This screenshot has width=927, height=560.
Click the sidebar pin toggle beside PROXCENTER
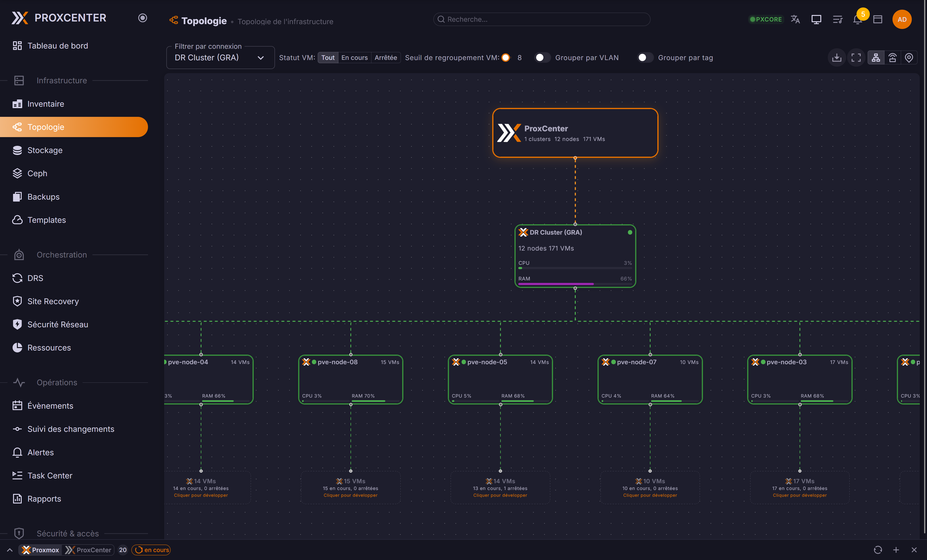(x=142, y=18)
